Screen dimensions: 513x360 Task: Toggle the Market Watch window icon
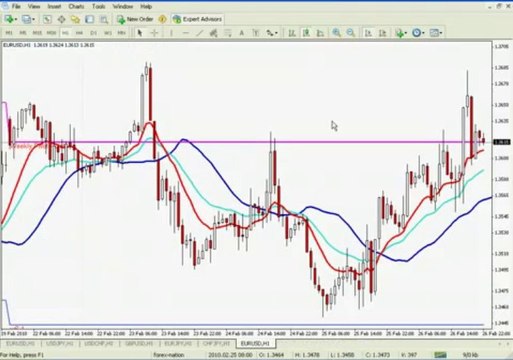[47, 19]
